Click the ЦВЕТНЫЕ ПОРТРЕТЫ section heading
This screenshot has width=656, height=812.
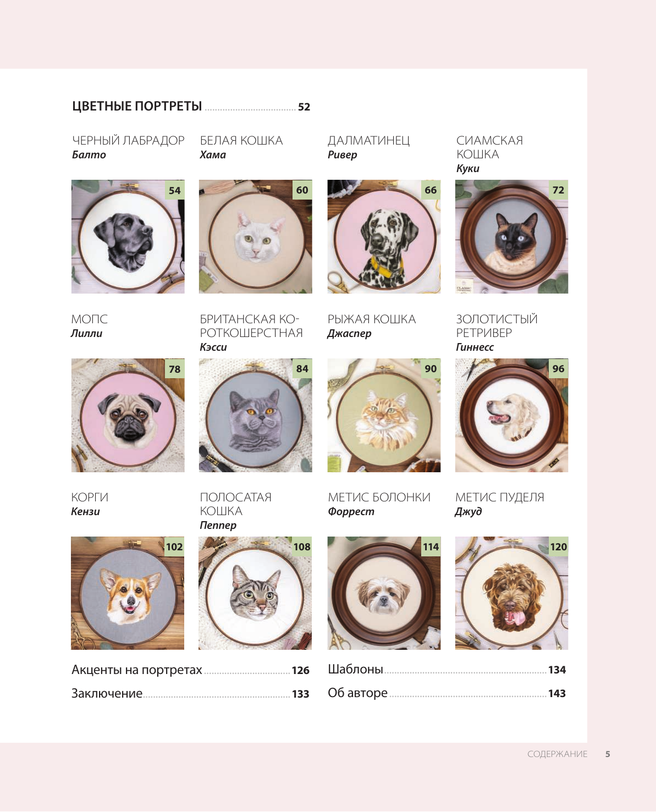137,106
